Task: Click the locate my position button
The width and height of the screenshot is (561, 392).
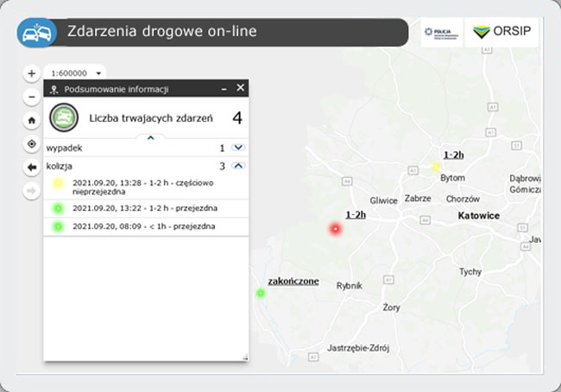Action: pyautogui.click(x=32, y=144)
